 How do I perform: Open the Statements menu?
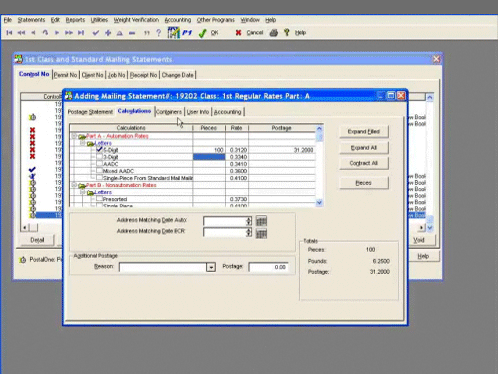click(x=31, y=20)
